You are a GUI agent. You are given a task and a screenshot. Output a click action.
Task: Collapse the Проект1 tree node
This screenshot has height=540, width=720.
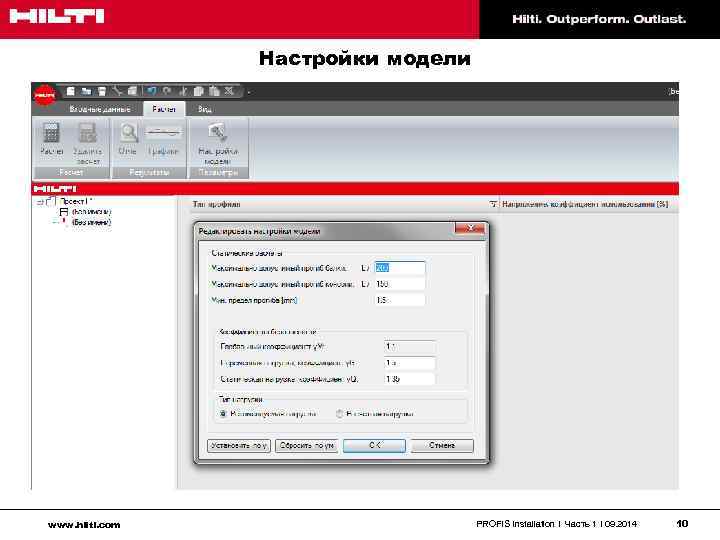40,202
